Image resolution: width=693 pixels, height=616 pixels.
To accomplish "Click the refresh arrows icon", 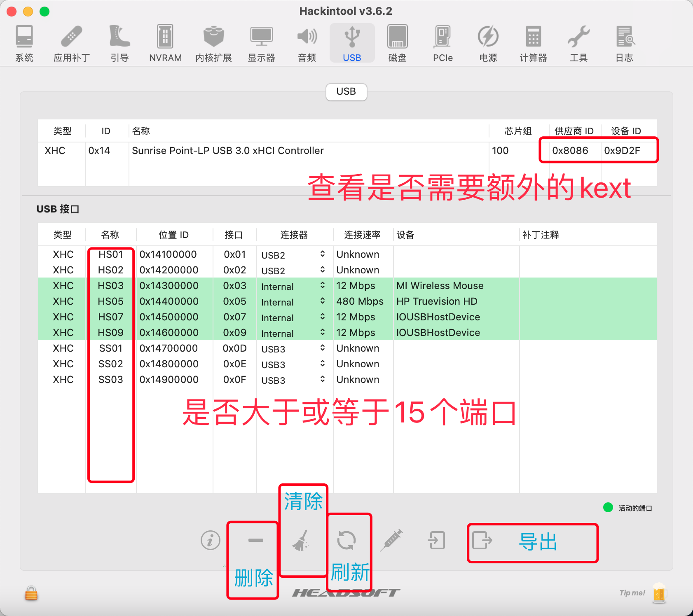I will 346,540.
